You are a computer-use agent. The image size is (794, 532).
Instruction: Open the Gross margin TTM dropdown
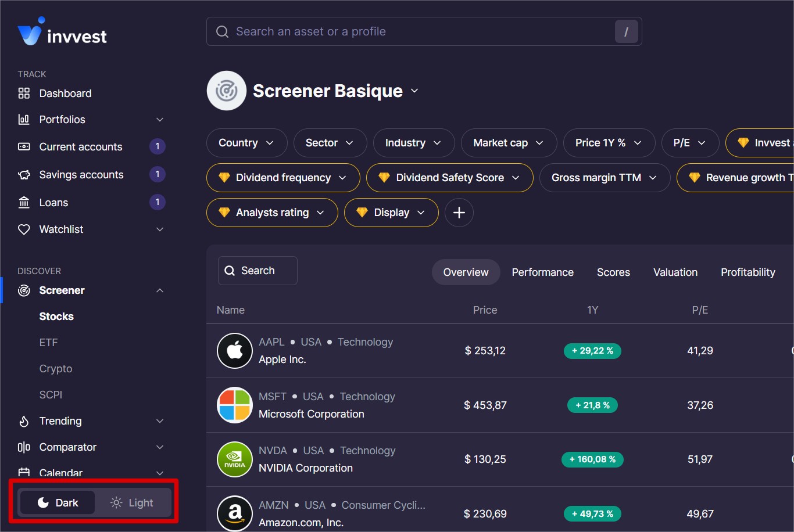(605, 178)
